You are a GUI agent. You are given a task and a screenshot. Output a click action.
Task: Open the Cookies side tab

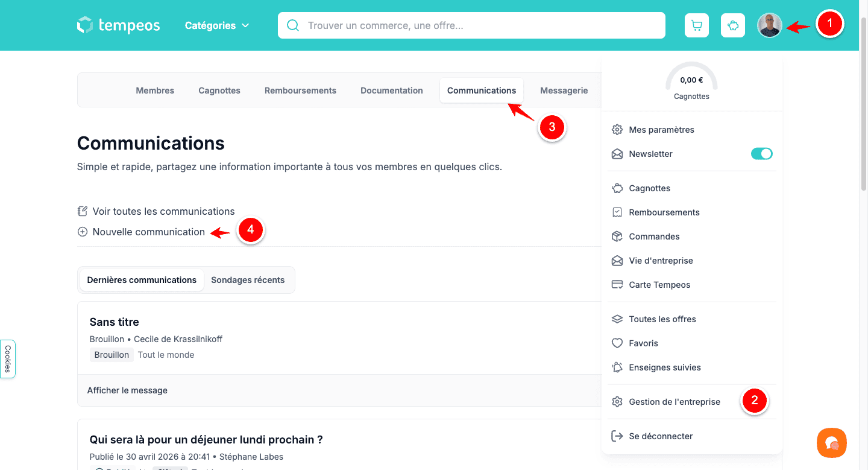(x=8, y=359)
